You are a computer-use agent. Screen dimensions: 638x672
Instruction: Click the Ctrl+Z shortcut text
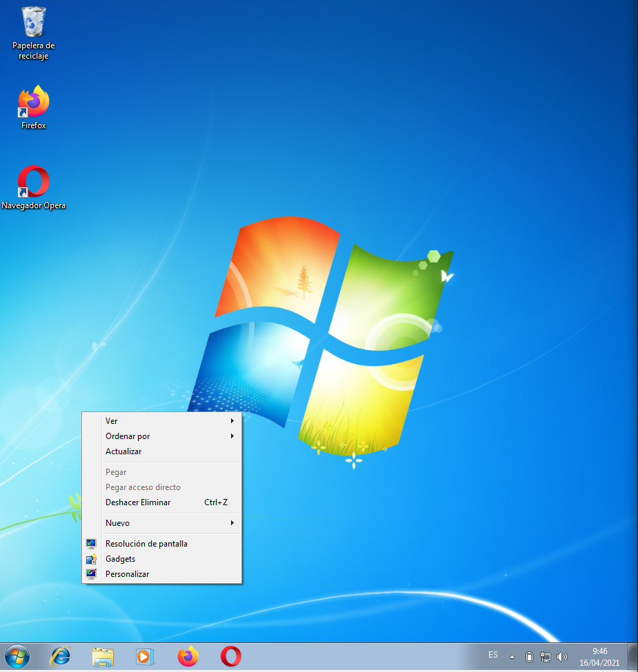tap(216, 502)
